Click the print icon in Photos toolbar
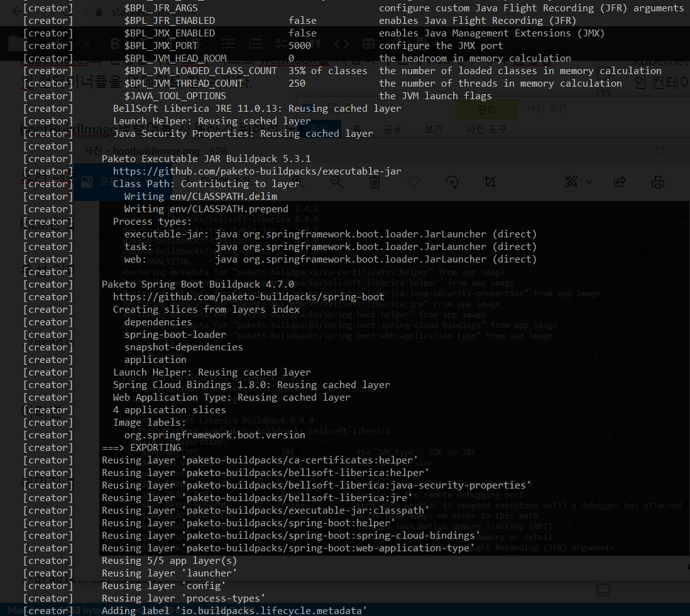690x616 pixels. tap(658, 181)
